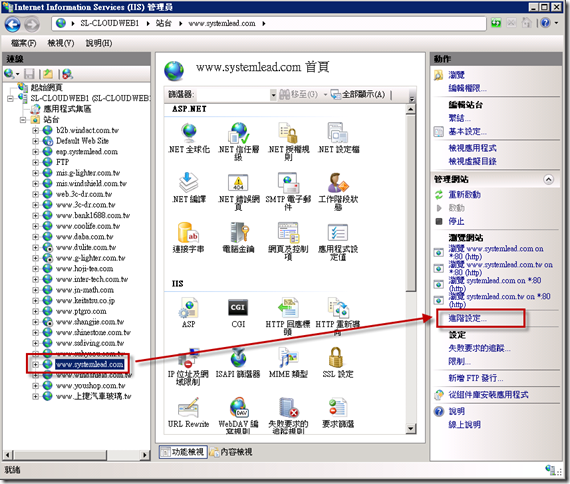The image size is (570, 484).
Task: Open the SSL 設定 feature icon
Action: (337, 363)
